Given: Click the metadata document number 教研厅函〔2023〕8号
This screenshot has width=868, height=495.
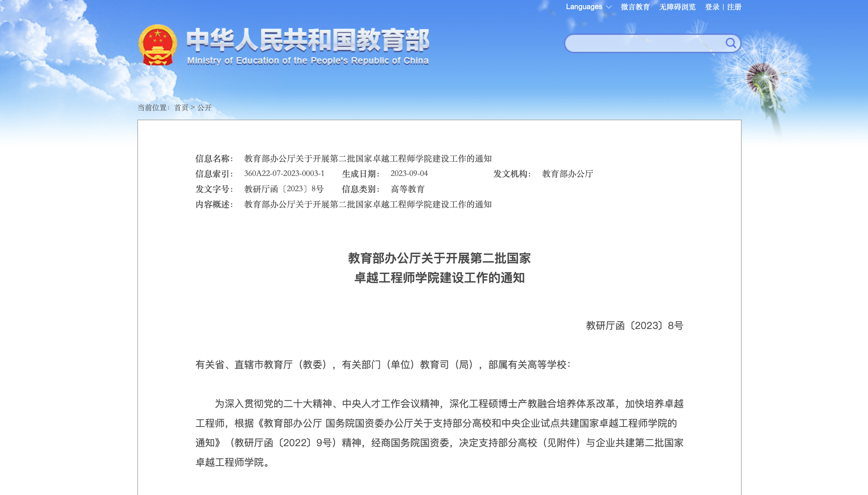Looking at the screenshot, I should tap(284, 189).
